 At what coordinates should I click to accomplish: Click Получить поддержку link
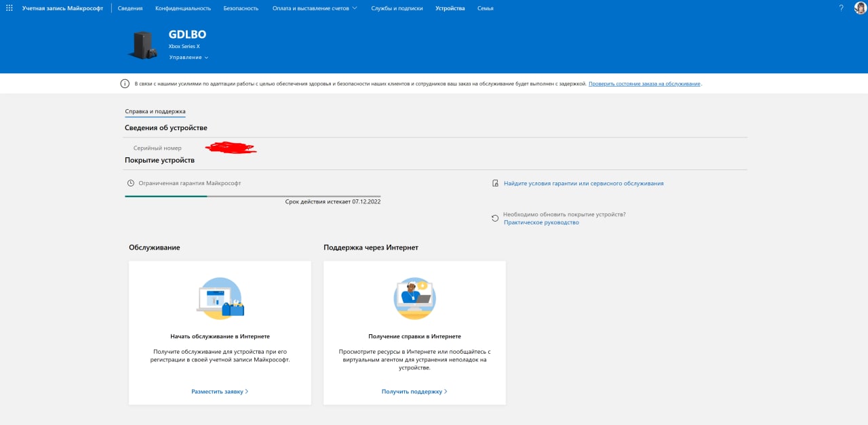[x=414, y=391]
